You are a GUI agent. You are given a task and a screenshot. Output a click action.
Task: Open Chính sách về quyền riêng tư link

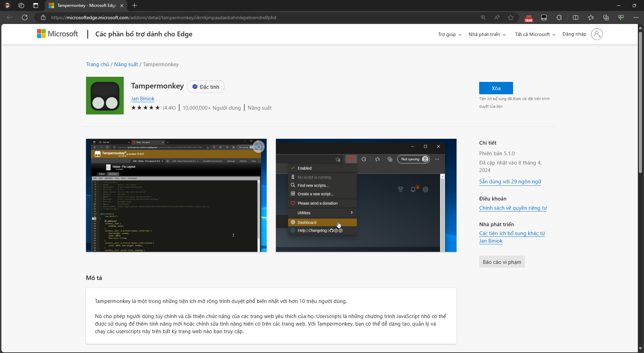[513, 208]
